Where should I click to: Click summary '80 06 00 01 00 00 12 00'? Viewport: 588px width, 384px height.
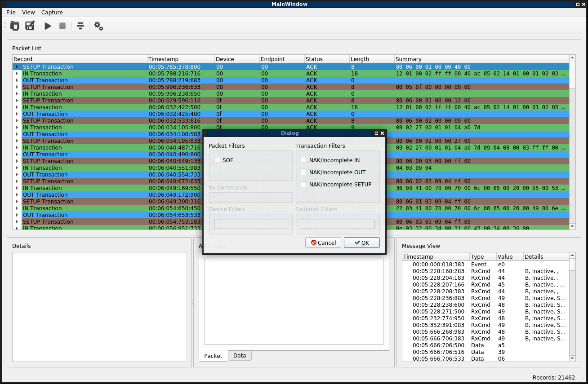[433, 101]
